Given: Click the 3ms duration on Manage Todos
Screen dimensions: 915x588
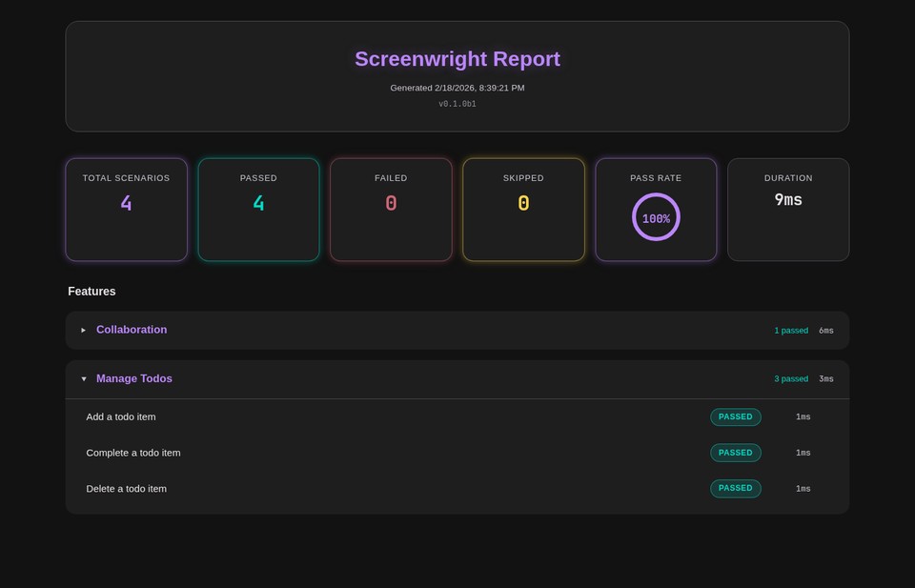Looking at the screenshot, I should [826, 379].
